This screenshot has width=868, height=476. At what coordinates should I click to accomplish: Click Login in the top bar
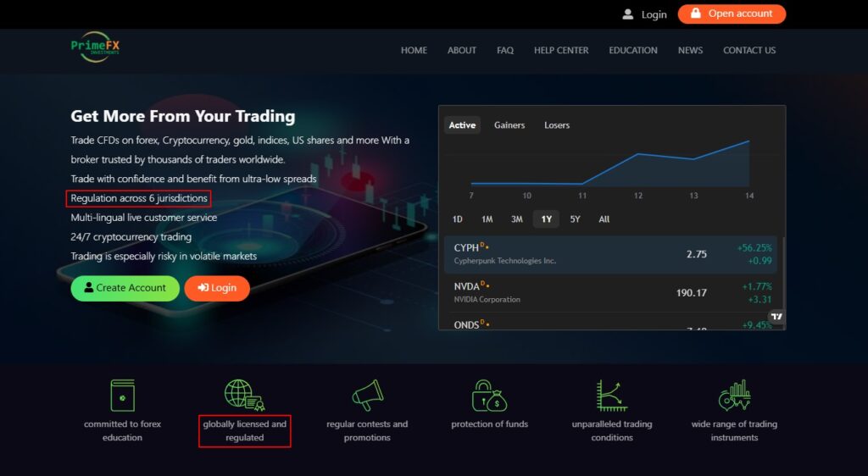point(654,15)
